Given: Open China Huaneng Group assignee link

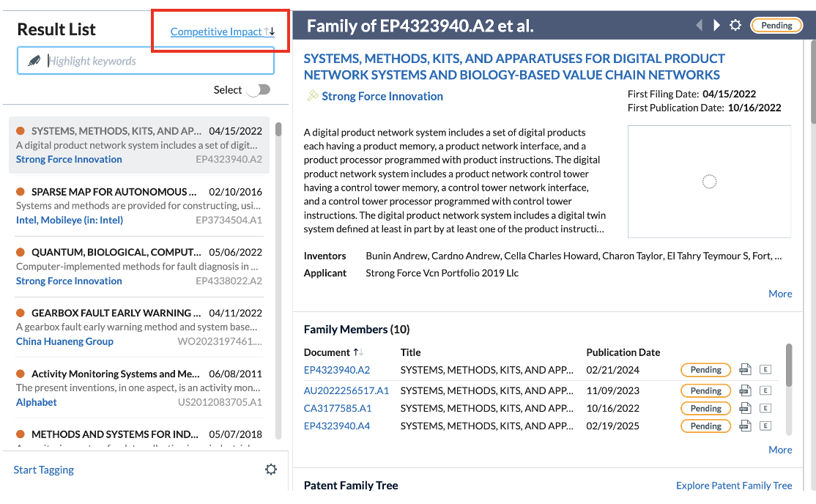Looking at the screenshot, I should (64, 341).
